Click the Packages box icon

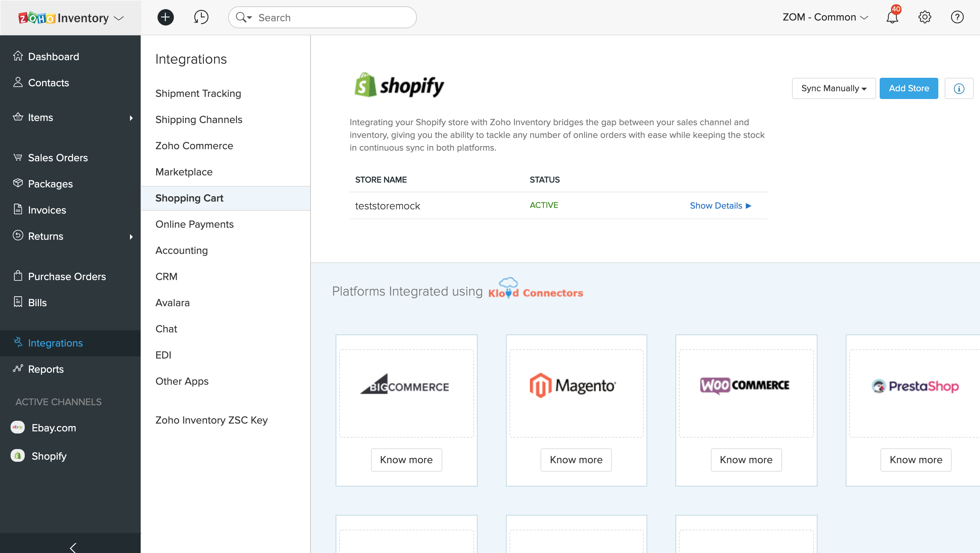tap(18, 183)
